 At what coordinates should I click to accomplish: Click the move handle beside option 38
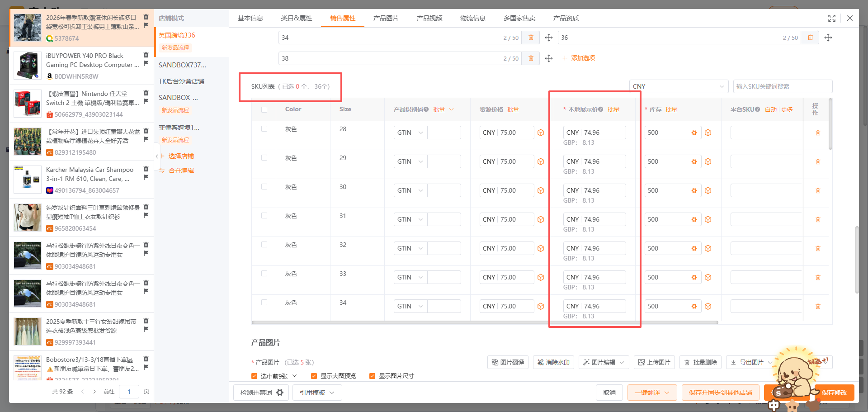click(x=549, y=58)
